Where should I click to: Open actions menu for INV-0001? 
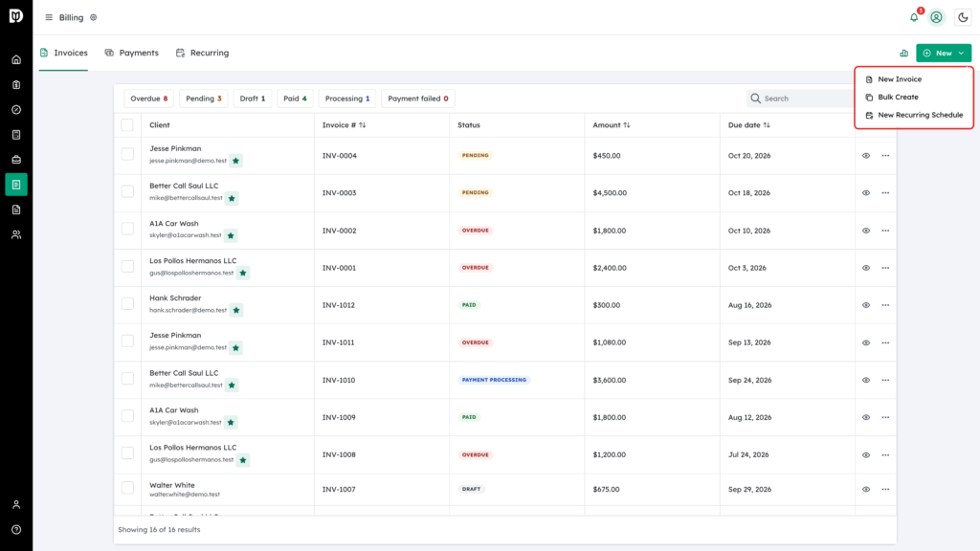tap(885, 268)
